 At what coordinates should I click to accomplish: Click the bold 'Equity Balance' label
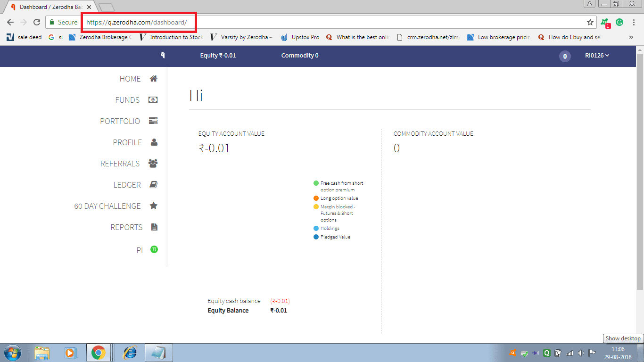pyautogui.click(x=228, y=311)
